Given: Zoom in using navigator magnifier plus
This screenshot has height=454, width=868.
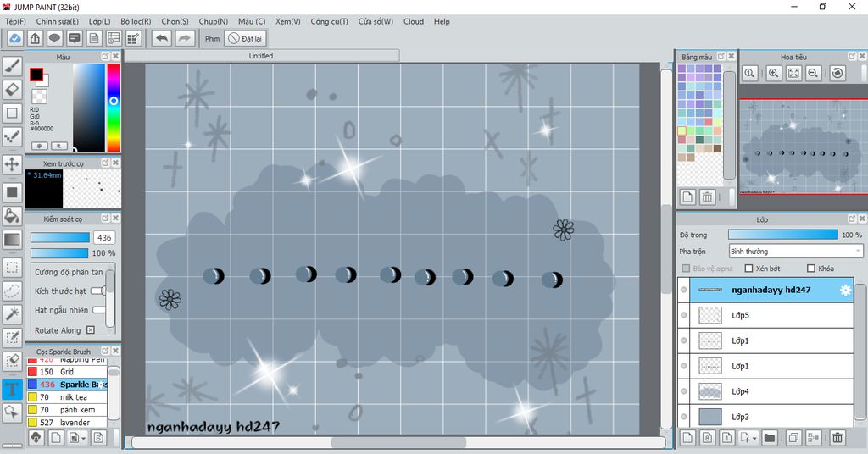Looking at the screenshot, I should (x=774, y=73).
